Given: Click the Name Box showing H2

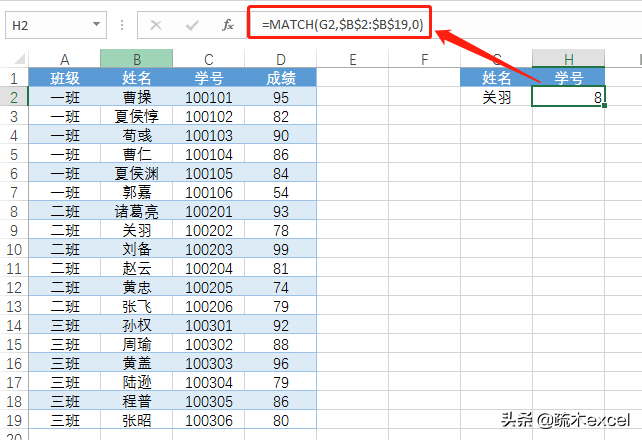Looking at the screenshot, I should (x=56, y=25).
